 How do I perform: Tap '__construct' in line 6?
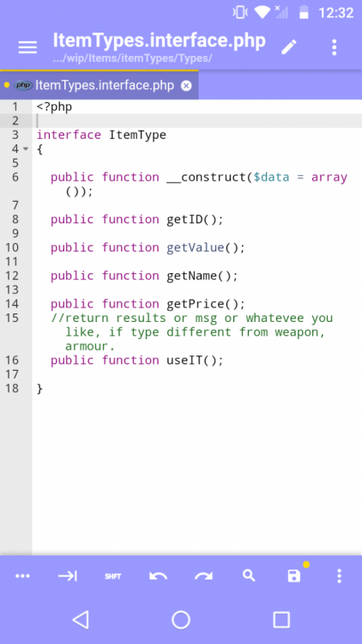coord(206,177)
